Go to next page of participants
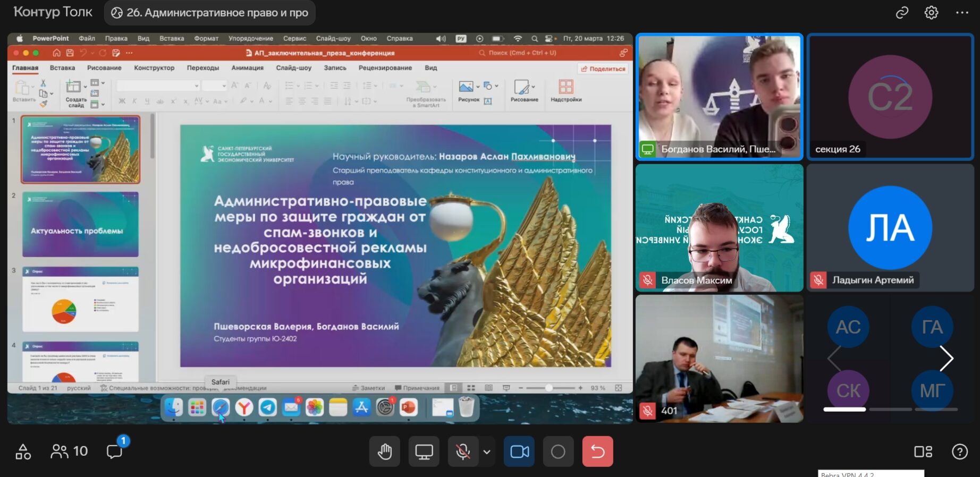This screenshot has width=980, height=477. tap(946, 358)
